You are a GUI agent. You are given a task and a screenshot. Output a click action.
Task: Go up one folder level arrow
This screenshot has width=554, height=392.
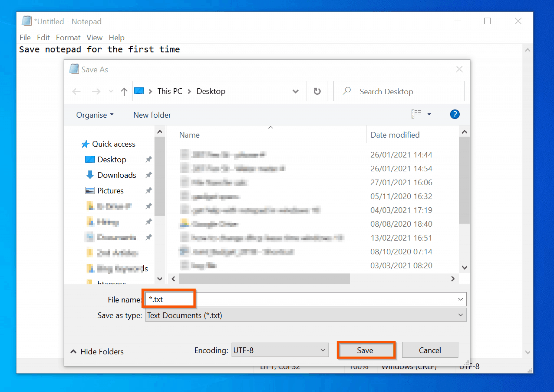point(124,92)
